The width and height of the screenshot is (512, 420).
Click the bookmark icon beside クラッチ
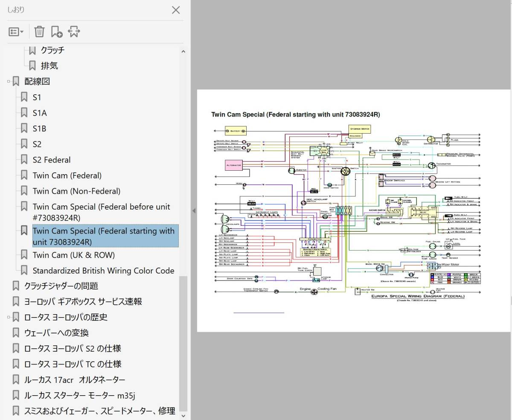click(x=32, y=50)
